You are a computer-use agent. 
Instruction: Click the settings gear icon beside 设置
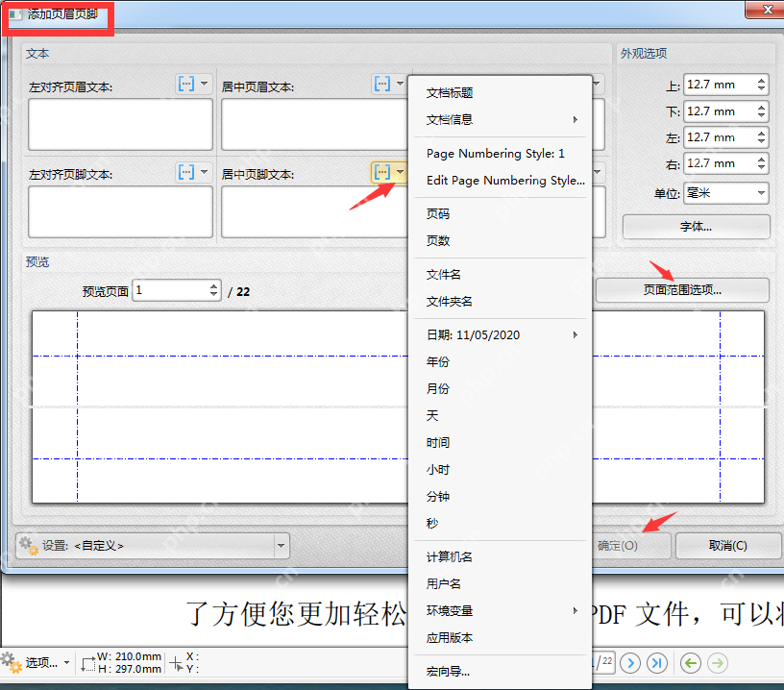pyautogui.click(x=29, y=546)
